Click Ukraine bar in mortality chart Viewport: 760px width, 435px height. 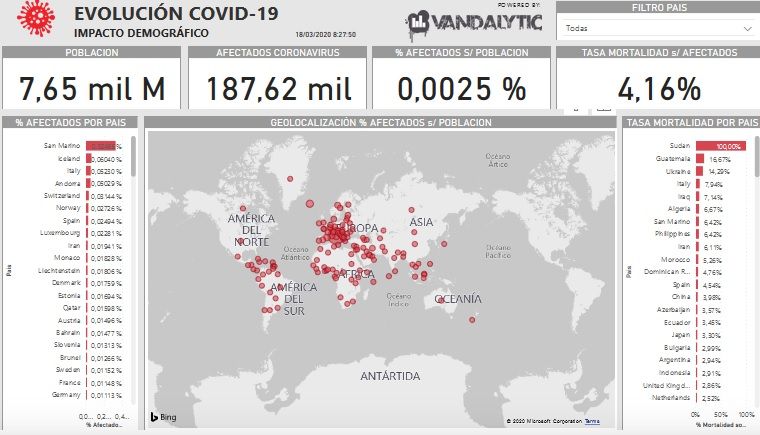coord(697,171)
